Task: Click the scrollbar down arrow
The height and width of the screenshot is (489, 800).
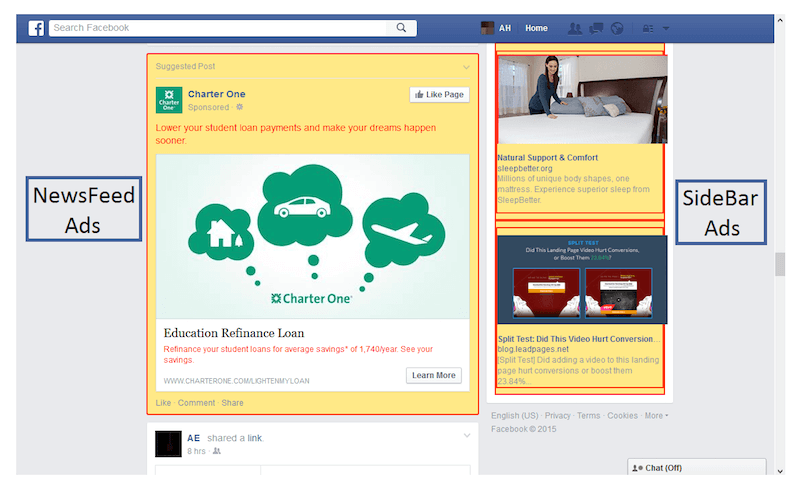Action: click(x=780, y=471)
